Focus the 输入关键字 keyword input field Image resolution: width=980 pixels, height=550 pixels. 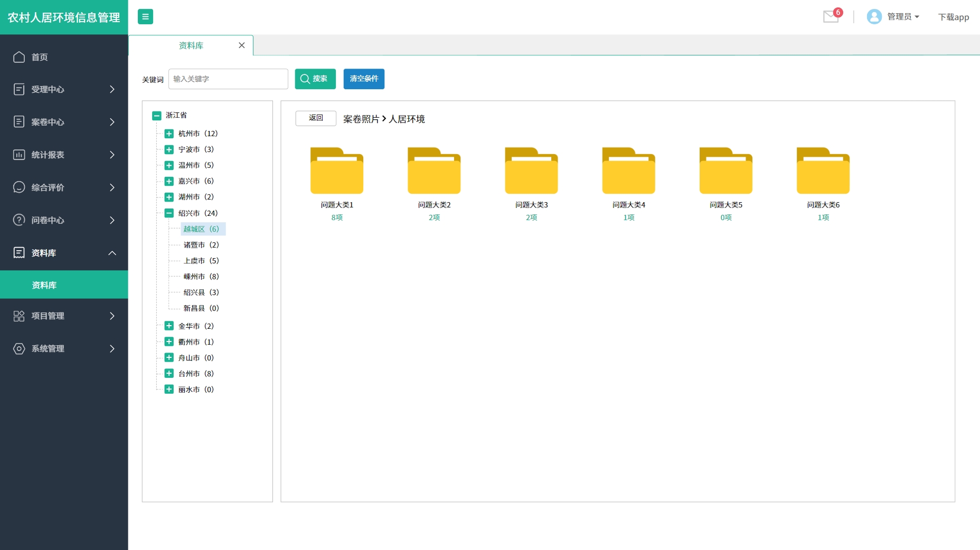point(228,79)
